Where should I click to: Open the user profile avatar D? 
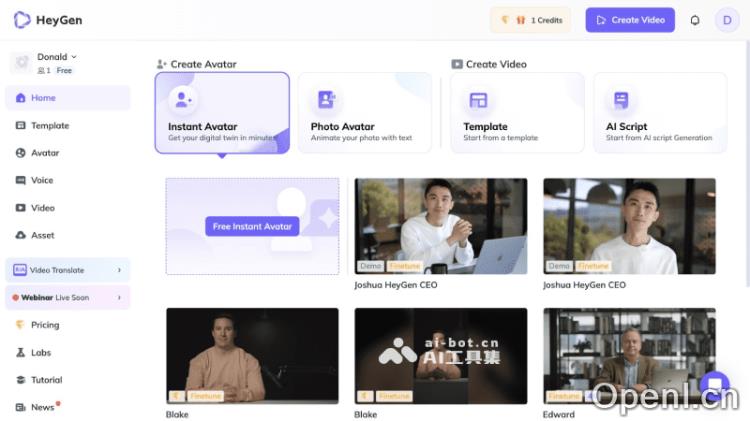click(x=727, y=20)
